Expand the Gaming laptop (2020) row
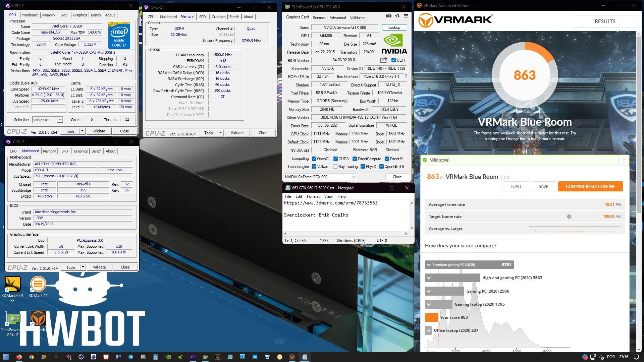This screenshot has height=362, width=644. tap(429, 304)
